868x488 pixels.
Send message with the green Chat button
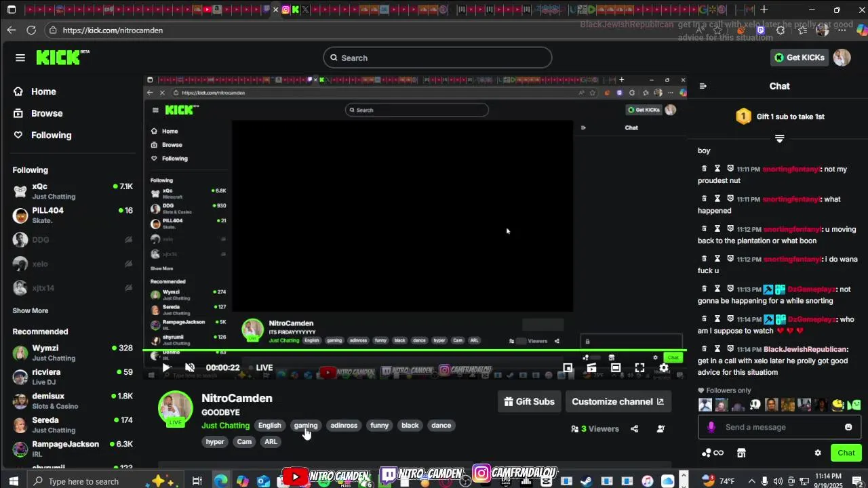[846, 453]
